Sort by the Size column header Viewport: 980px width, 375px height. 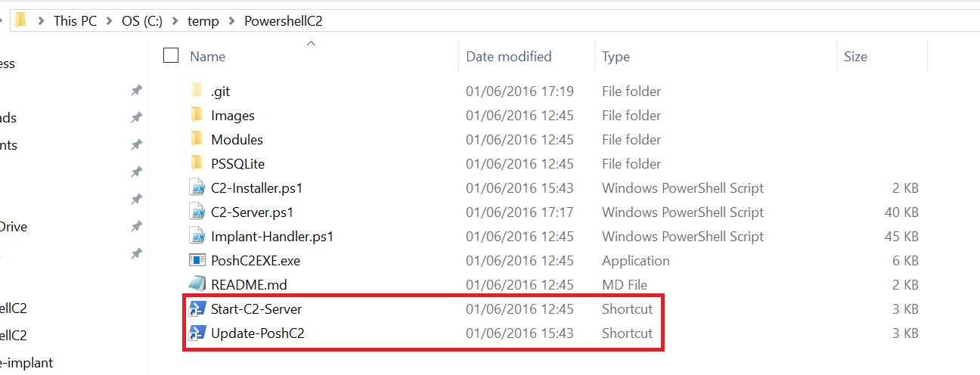click(x=855, y=56)
